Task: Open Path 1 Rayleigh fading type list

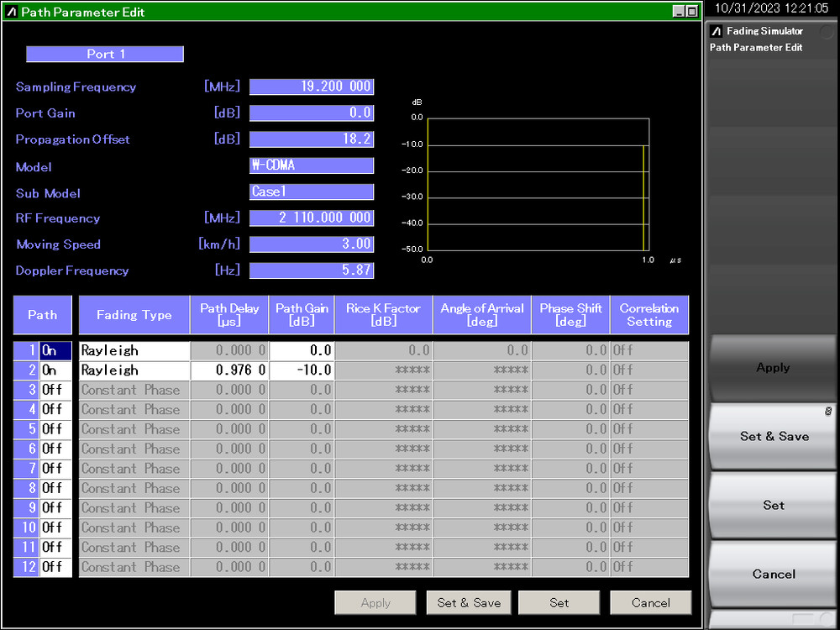Action: click(134, 351)
